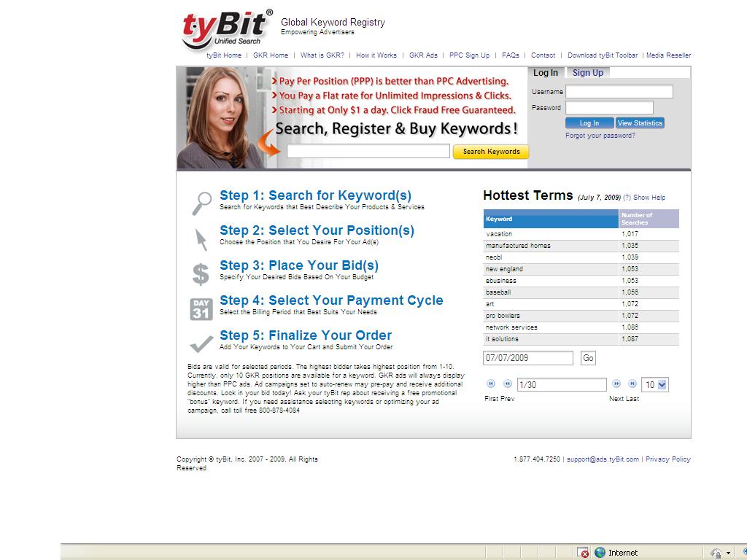Click Forgot your password? link
The height and width of the screenshot is (560, 747).
(600, 136)
